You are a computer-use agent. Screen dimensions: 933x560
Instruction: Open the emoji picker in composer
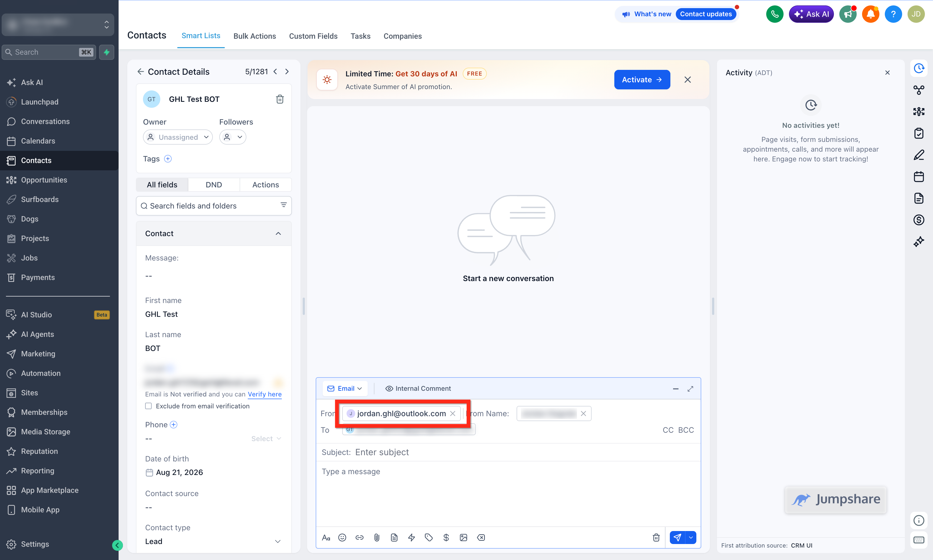342,537
